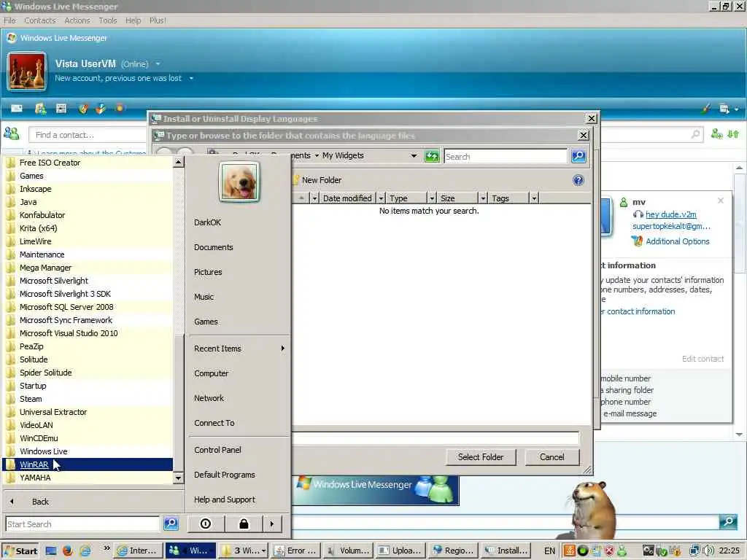
Task: Click the Start Search magnifier button
Action: click(171, 524)
